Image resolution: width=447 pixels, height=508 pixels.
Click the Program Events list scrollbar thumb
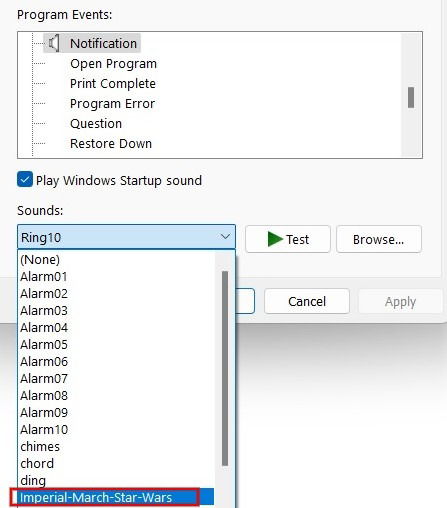point(411,97)
